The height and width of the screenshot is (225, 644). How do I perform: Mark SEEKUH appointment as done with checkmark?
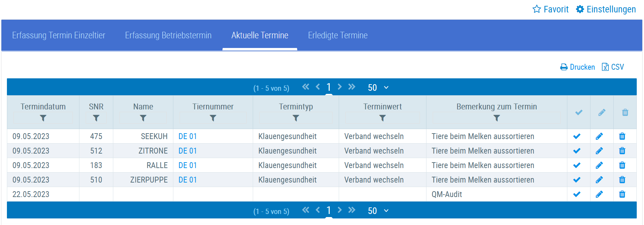pyautogui.click(x=577, y=136)
